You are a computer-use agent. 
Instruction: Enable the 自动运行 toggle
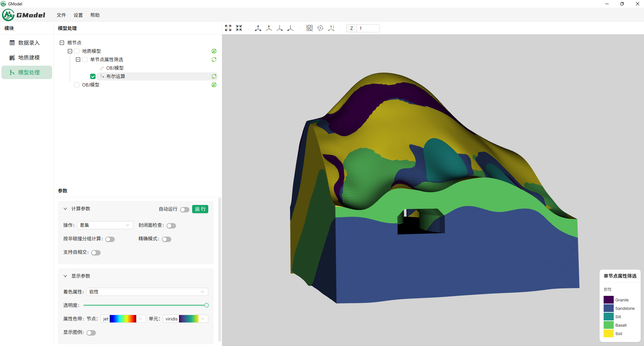coord(184,210)
